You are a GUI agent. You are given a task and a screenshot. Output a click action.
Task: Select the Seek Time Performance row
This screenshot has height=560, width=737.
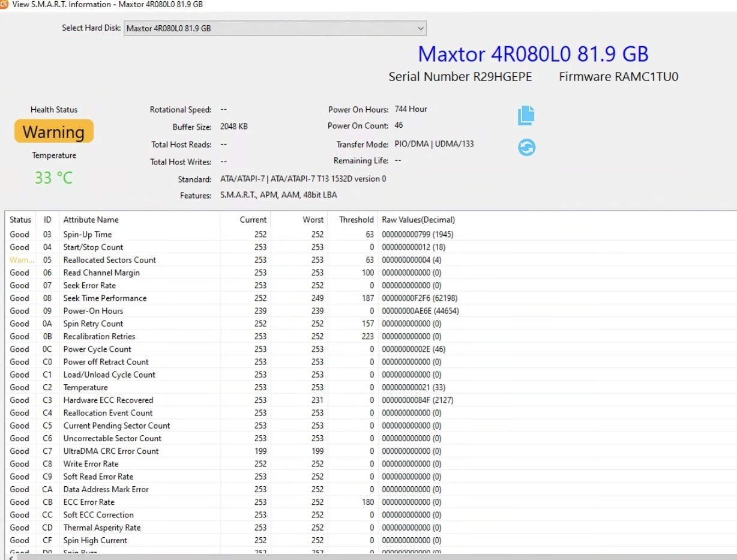371,298
